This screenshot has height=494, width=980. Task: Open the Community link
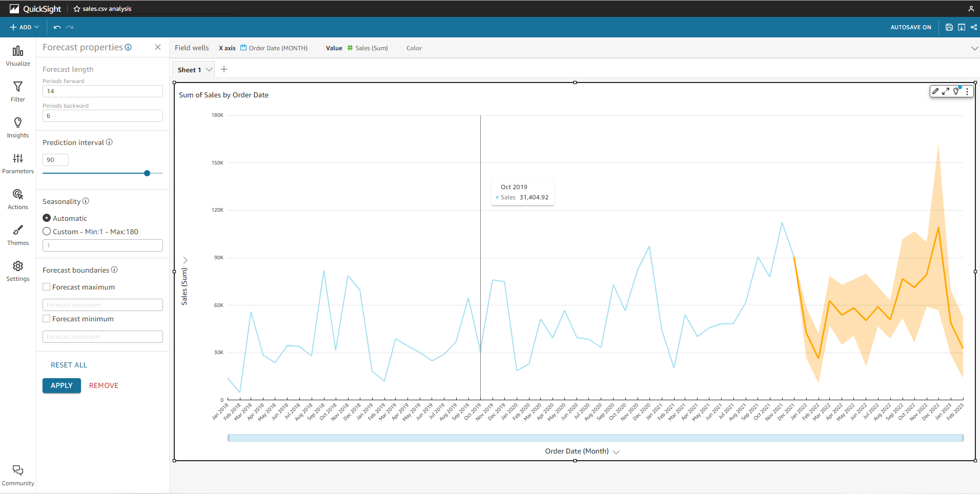pyautogui.click(x=18, y=476)
